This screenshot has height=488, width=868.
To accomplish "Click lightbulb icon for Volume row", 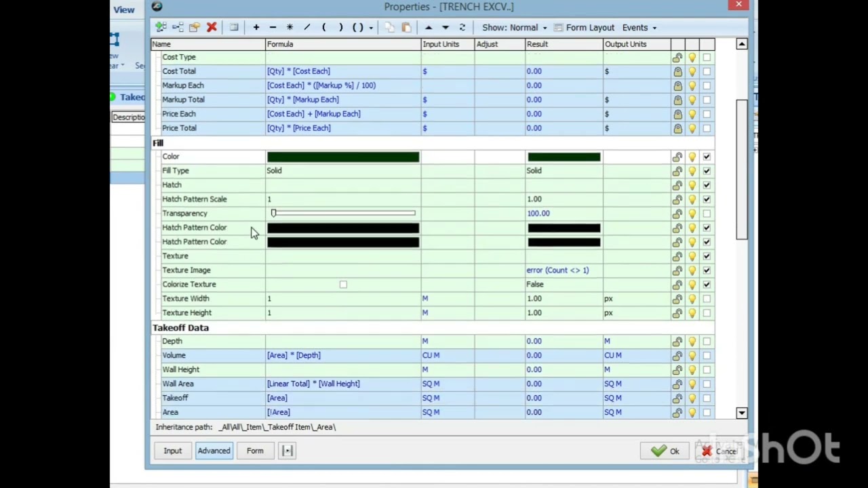I will pyautogui.click(x=692, y=356).
